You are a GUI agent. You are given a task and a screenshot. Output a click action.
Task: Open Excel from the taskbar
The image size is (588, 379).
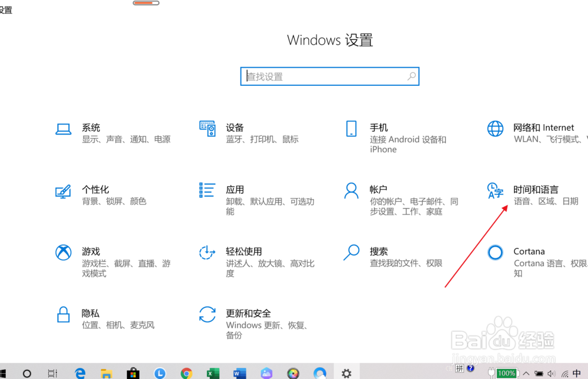pyautogui.click(x=213, y=373)
